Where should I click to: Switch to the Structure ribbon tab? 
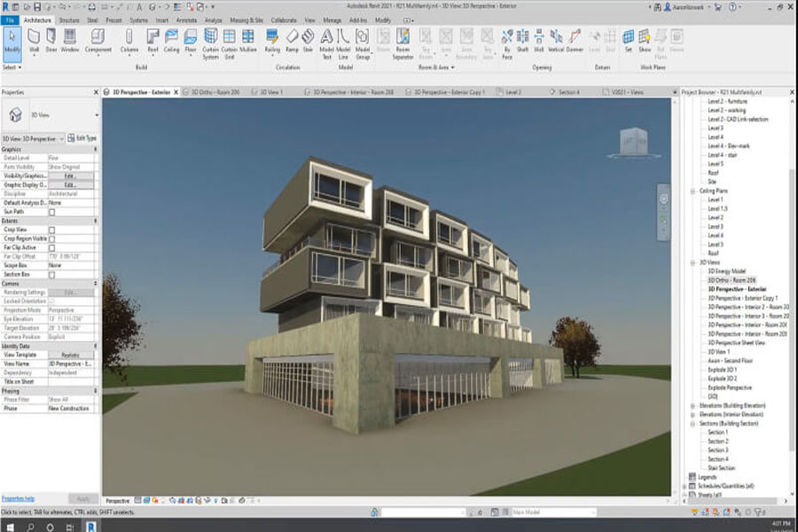[x=68, y=20]
